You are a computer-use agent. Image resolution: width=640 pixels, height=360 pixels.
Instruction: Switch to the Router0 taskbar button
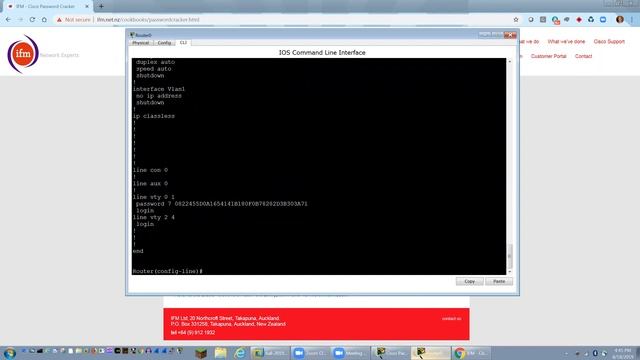[x=431, y=353]
